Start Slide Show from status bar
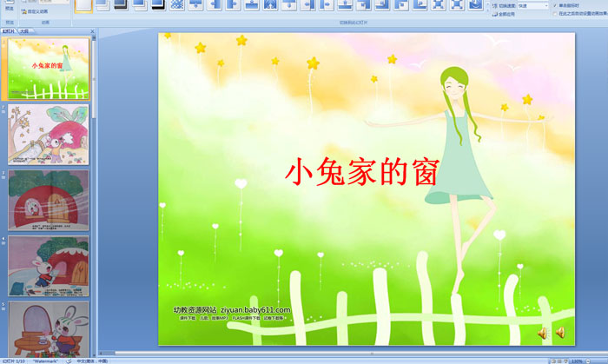 565,361
